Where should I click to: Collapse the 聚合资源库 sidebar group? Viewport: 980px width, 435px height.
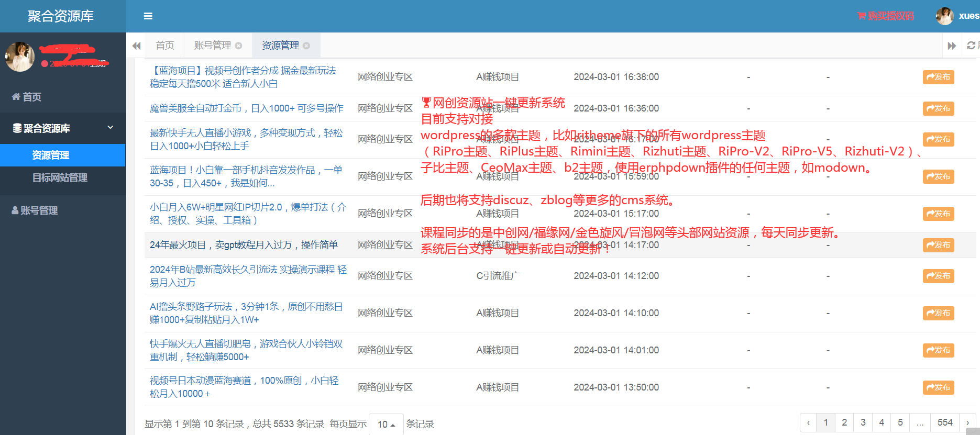click(x=63, y=128)
